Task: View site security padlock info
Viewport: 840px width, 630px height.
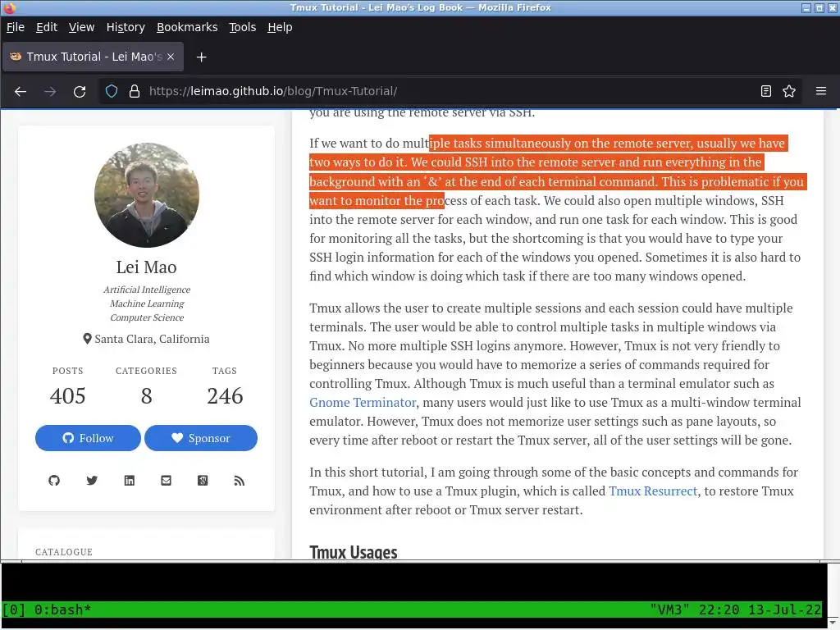Action: [135, 92]
